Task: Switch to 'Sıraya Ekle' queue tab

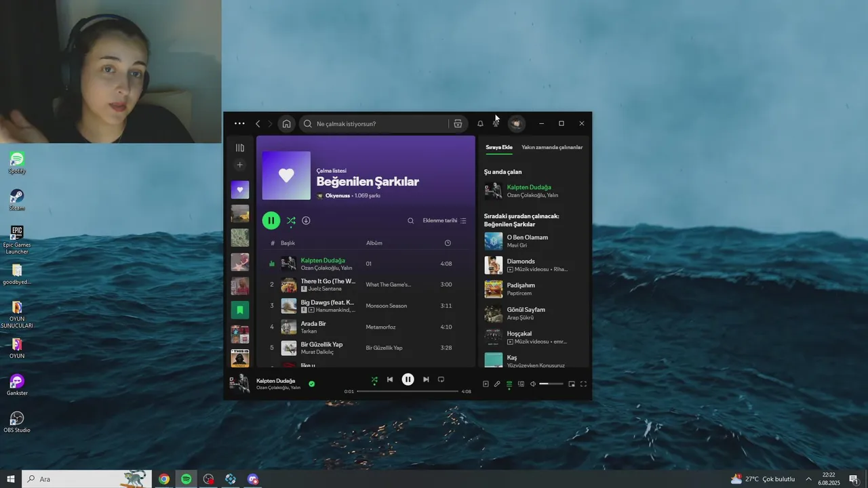Action: pyautogui.click(x=499, y=147)
